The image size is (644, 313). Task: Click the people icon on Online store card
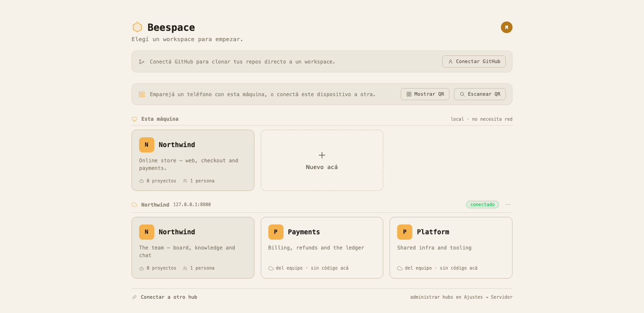point(185,181)
